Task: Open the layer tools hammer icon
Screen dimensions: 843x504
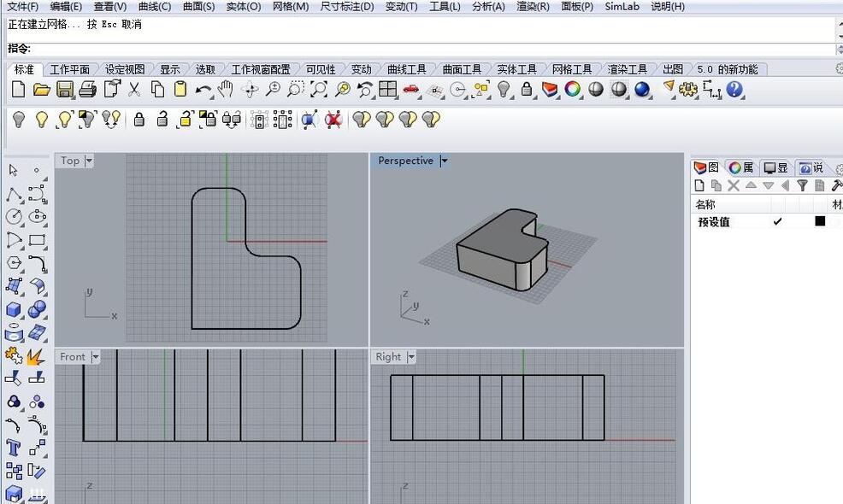Action: pyautogui.click(x=836, y=186)
